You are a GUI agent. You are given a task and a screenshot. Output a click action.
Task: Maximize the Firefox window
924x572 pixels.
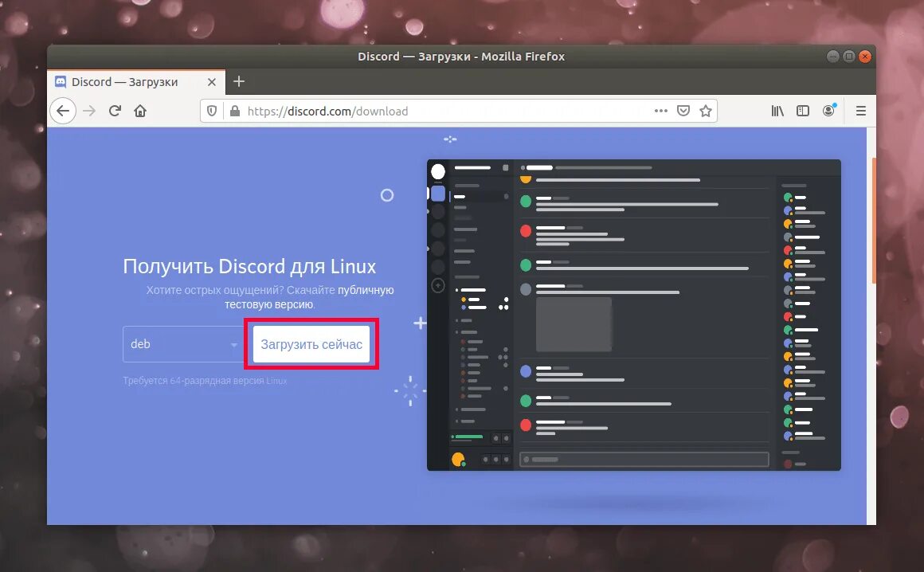(848, 57)
